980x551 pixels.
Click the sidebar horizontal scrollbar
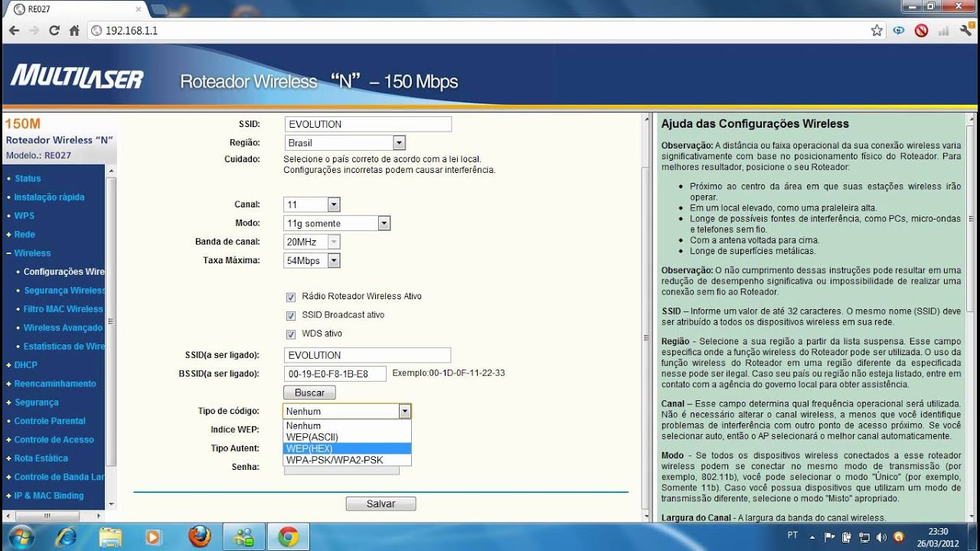tap(54, 516)
